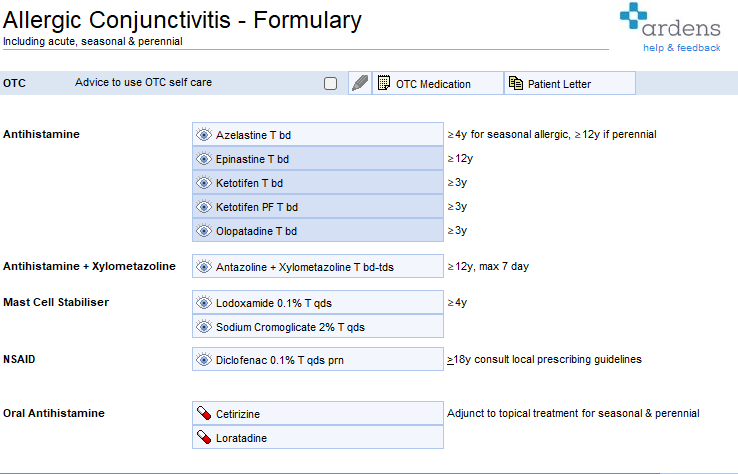Click the eye icon beside Diclofenac 0.1%
Viewport: 738px width, 474px height.
[204, 359]
